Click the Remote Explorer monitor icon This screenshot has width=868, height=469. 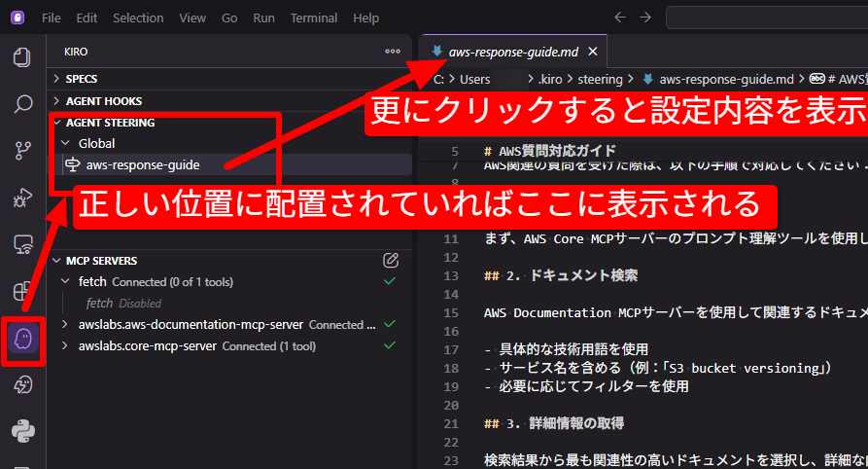click(22, 244)
